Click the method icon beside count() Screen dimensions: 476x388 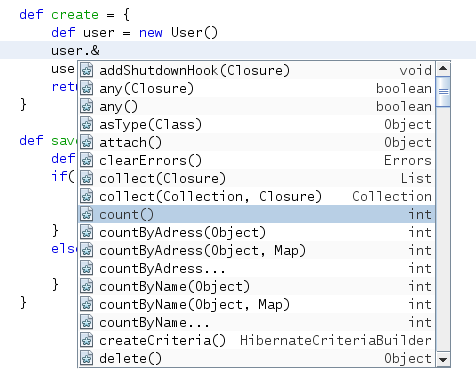pyautogui.click(x=87, y=214)
